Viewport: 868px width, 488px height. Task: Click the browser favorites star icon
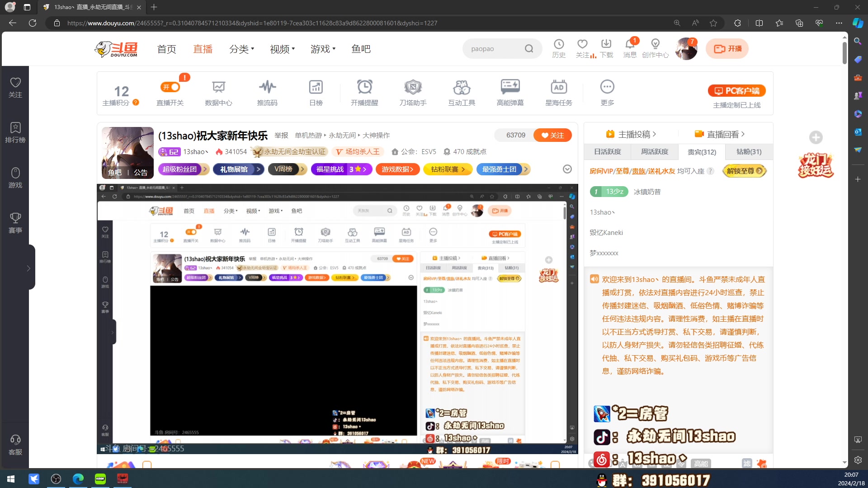pos(713,23)
